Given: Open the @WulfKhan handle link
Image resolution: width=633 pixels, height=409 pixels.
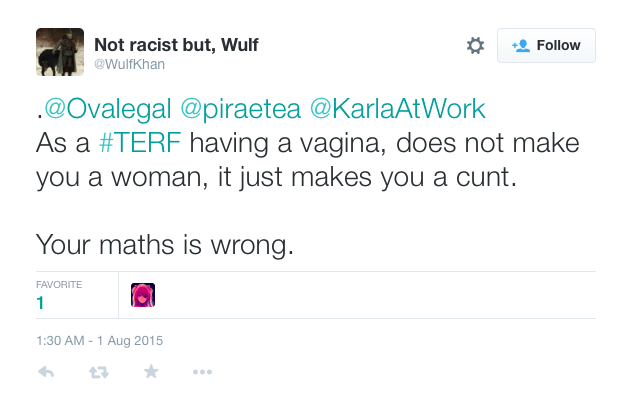Looking at the screenshot, I should click(129, 64).
